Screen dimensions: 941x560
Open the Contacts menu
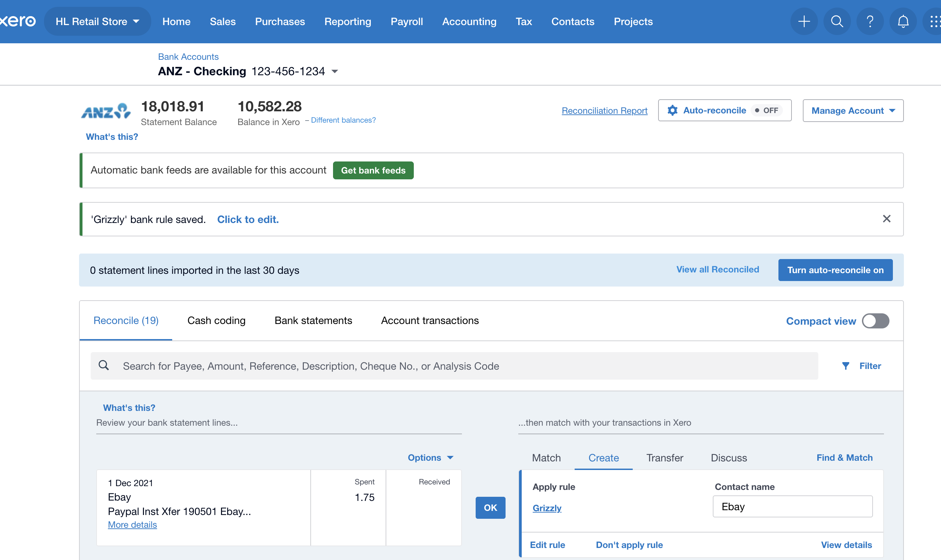click(573, 22)
